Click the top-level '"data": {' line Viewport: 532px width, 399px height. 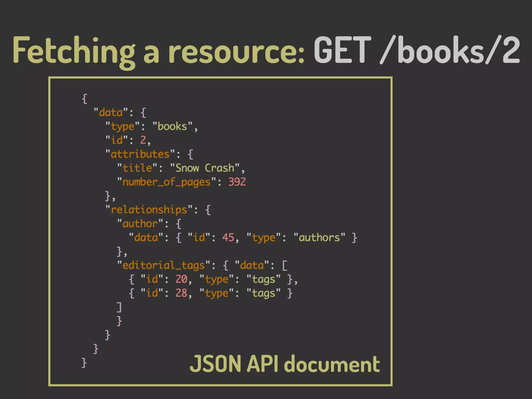(120, 112)
